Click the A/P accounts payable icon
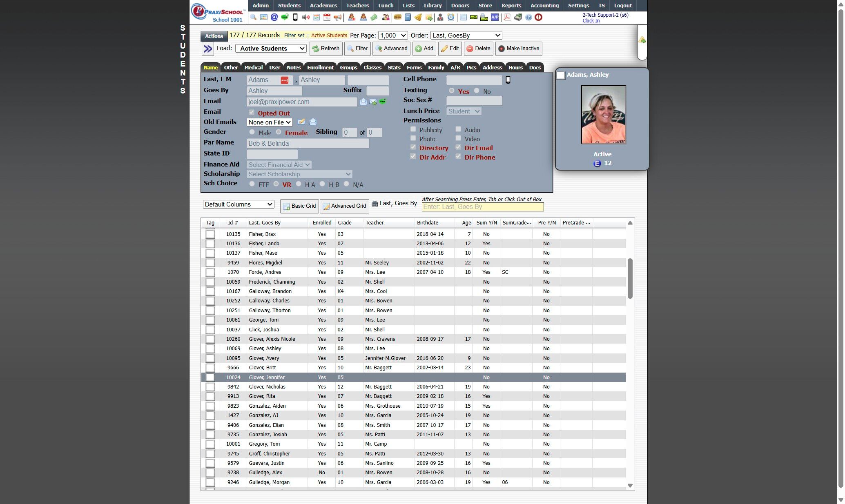The width and height of the screenshot is (845, 504). (x=495, y=17)
